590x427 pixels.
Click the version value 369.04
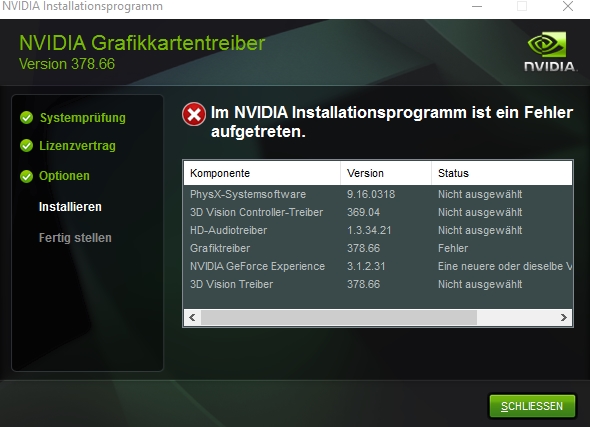click(x=363, y=212)
